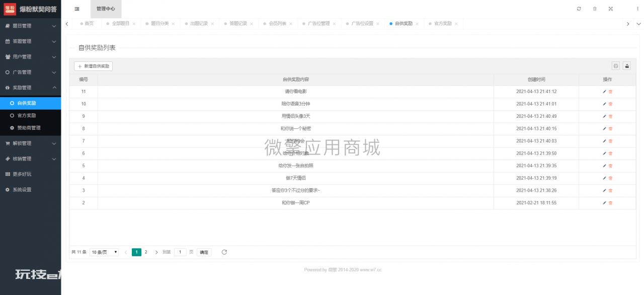This screenshot has height=295, width=644.
Task: Click the pagination refresh icon
Action: pyautogui.click(x=224, y=252)
